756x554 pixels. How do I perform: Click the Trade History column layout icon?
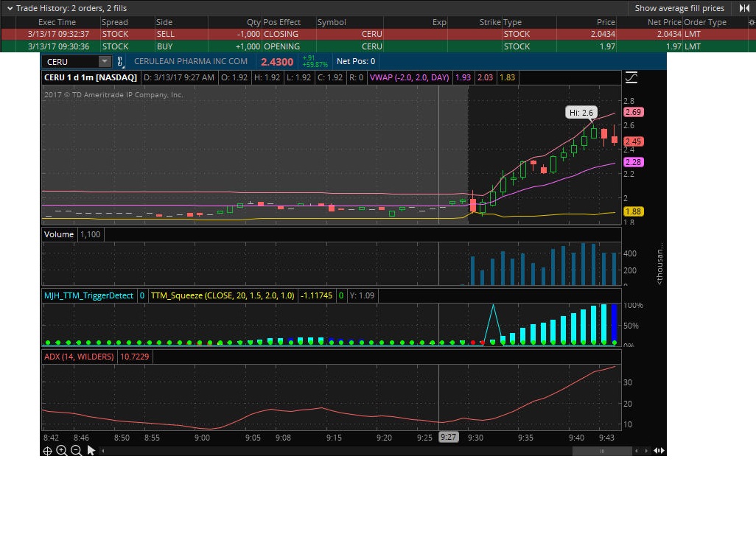pyautogui.click(x=743, y=8)
